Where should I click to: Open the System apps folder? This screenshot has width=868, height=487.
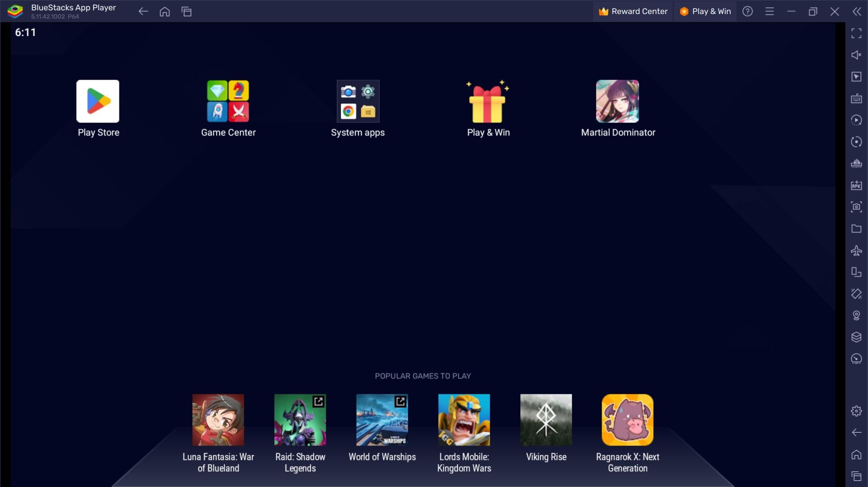point(358,101)
